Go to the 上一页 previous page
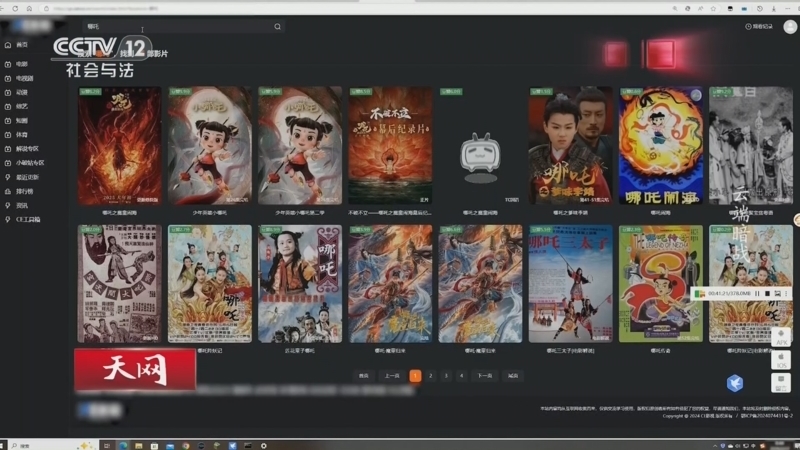Image resolution: width=800 pixels, height=450 pixels. tap(391, 376)
